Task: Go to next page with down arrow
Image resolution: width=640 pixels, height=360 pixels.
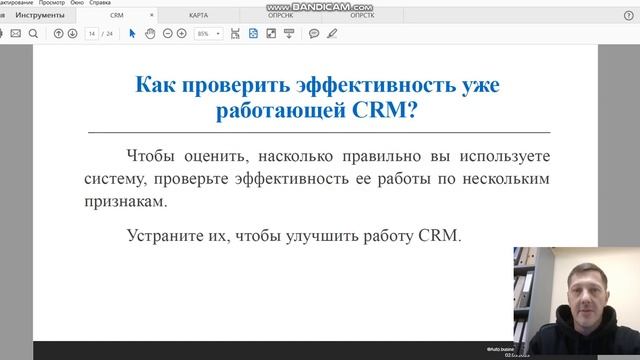Action: point(72,33)
